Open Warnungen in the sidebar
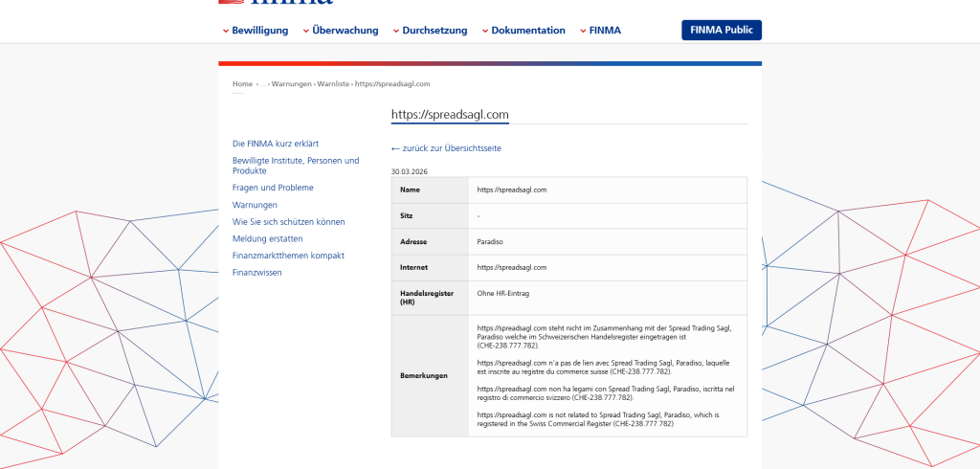 [255, 205]
